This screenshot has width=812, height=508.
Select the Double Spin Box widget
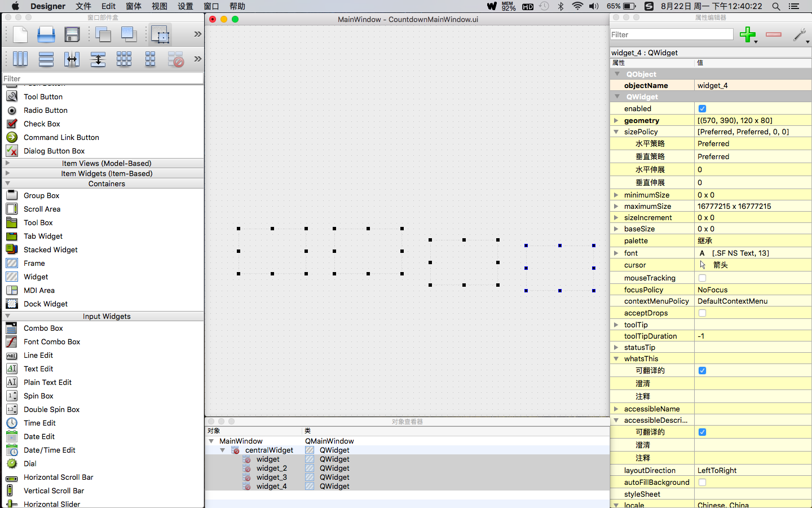tap(51, 409)
